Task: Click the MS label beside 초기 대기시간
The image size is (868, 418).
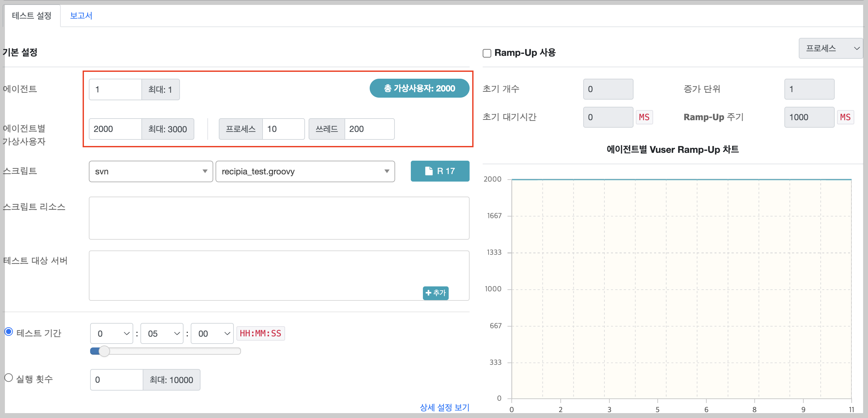Action: [x=644, y=117]
